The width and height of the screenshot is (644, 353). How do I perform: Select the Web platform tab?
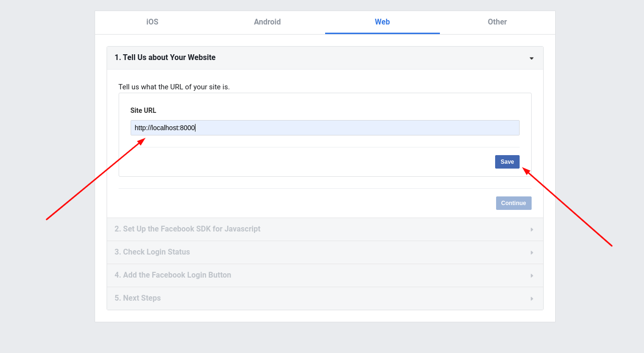coord(382,22)
